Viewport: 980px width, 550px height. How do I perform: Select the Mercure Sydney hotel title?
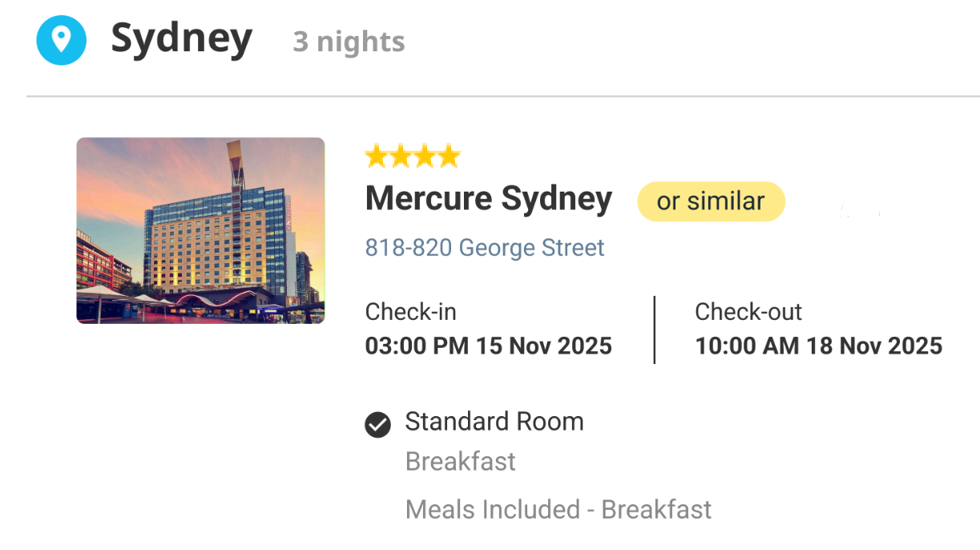(x=489, y=199)
